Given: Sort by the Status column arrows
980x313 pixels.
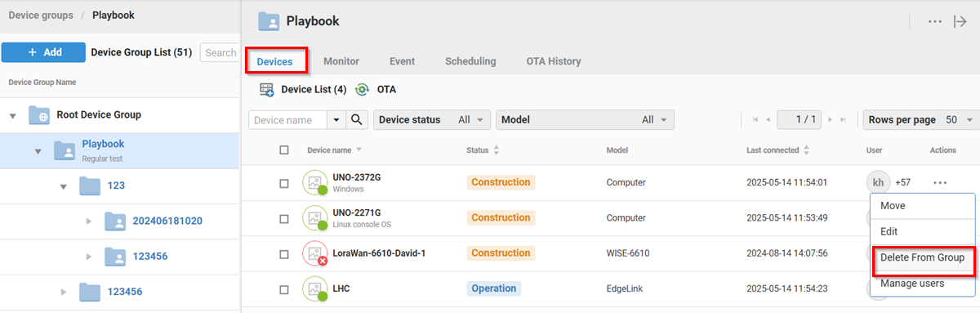Looking at the screenshot, I should click(x=496, y=150).
